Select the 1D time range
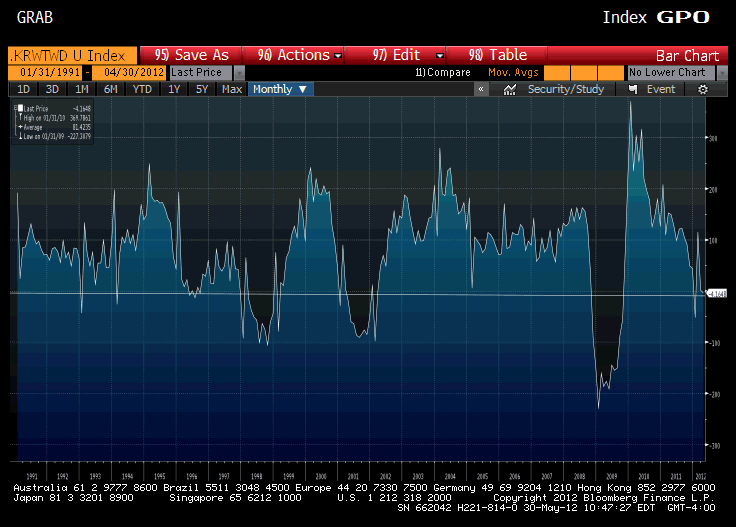Viewport: 736px width, 527px height. [24, 89]
